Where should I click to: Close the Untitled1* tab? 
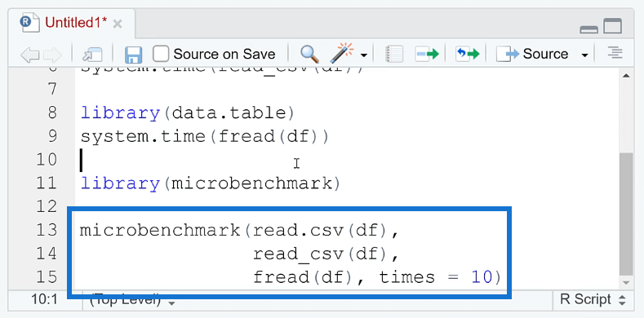pos(118,24)
